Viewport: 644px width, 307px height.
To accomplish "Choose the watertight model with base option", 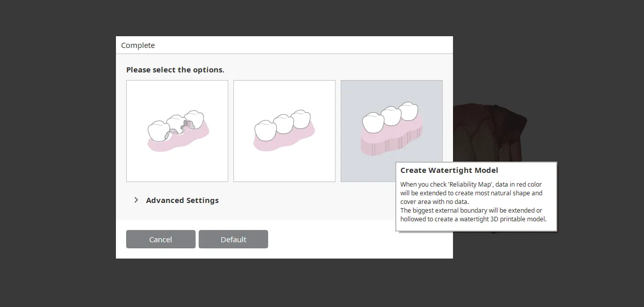I will [x=392, y=131].
